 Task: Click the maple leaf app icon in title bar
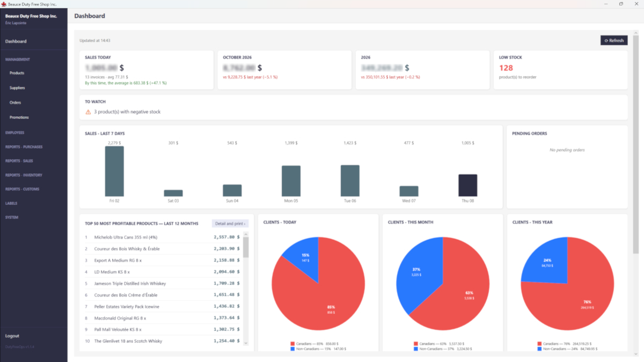(4, 4)
